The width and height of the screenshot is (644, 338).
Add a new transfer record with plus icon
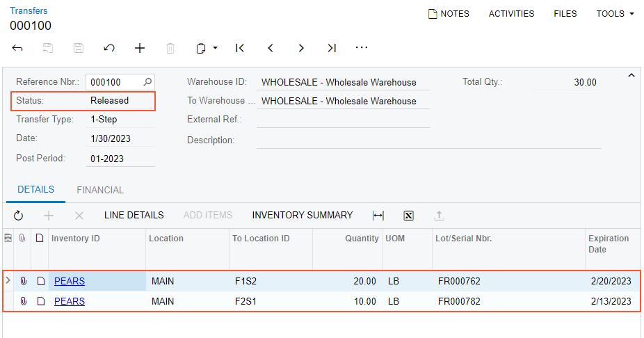[x=140, y=48]
